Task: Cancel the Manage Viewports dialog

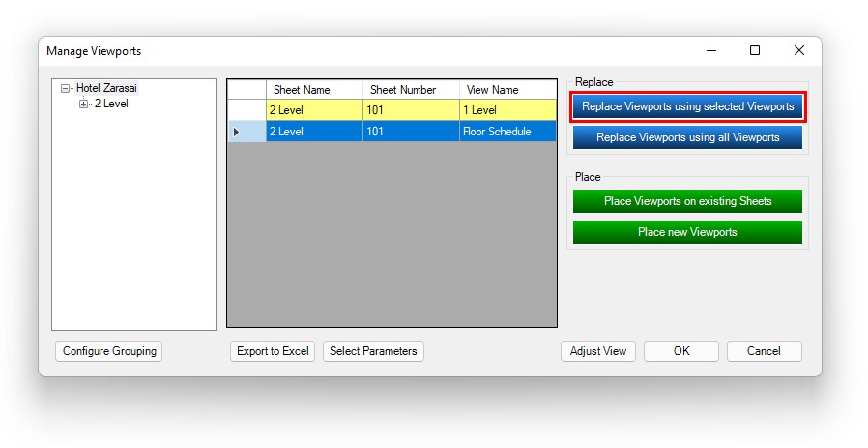Action: tap(764, 351)
